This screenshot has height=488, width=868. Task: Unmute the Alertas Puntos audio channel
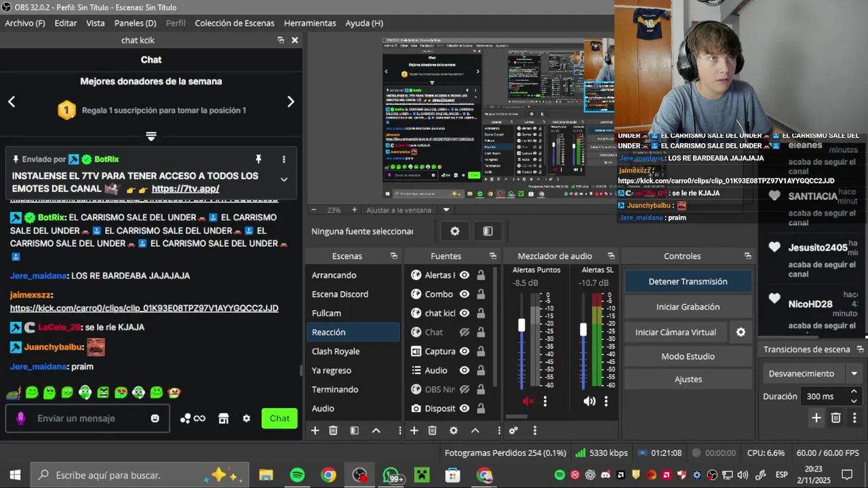click(x=528, y=401)
